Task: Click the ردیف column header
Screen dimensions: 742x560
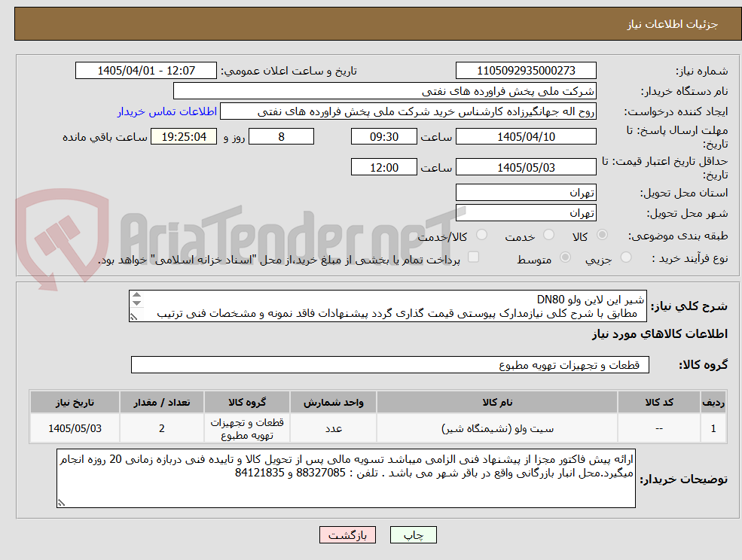Action: 713,403
